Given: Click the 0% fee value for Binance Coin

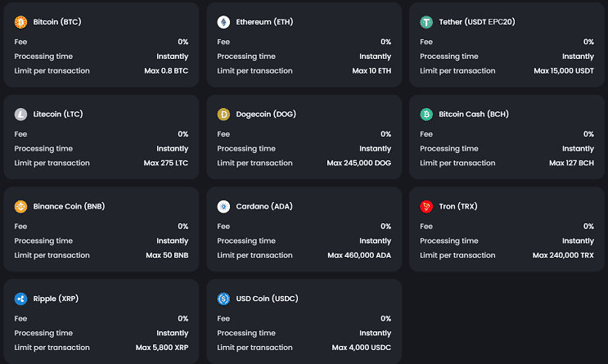Looking at the screenshot, I should (183, 227).
